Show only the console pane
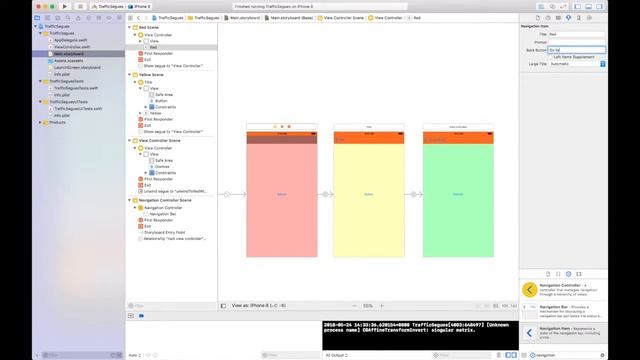 [x=514, y=355]
